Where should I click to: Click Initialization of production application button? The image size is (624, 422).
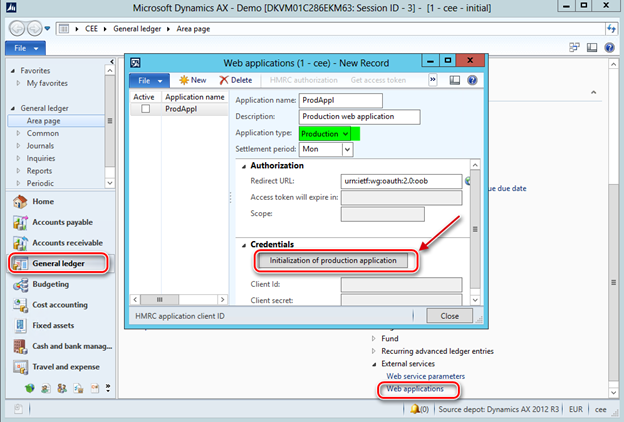click(x=333, y=260)
